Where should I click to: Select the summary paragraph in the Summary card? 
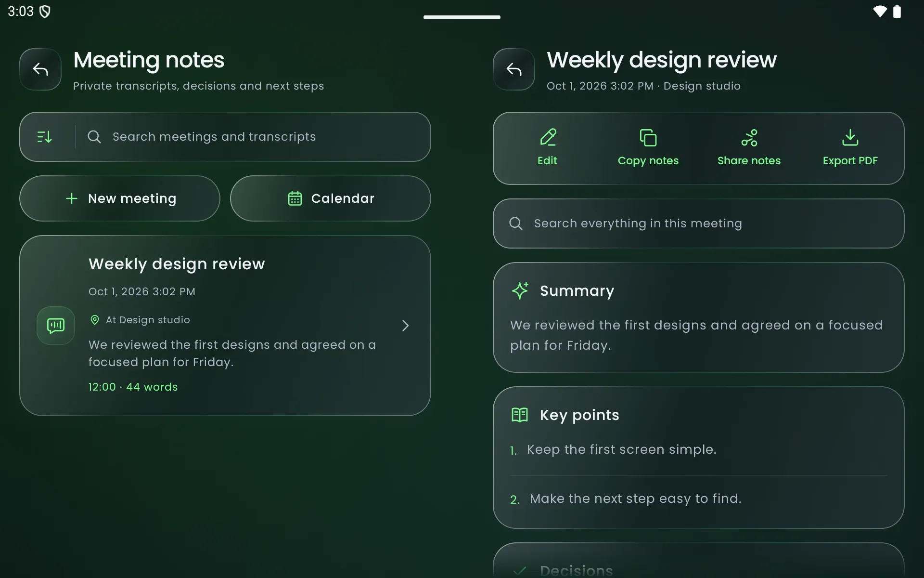696,335
